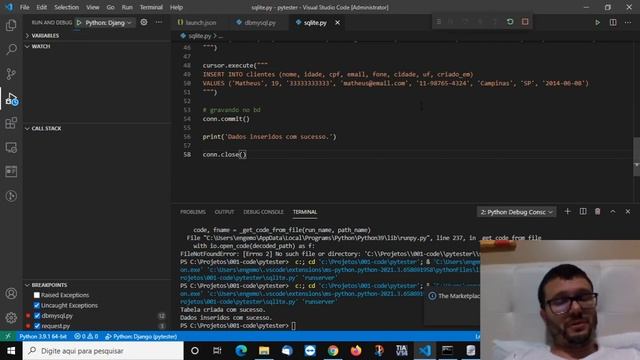Open editor more actions ellipsis
Screen dimensions: 640x360
point(628,22)
